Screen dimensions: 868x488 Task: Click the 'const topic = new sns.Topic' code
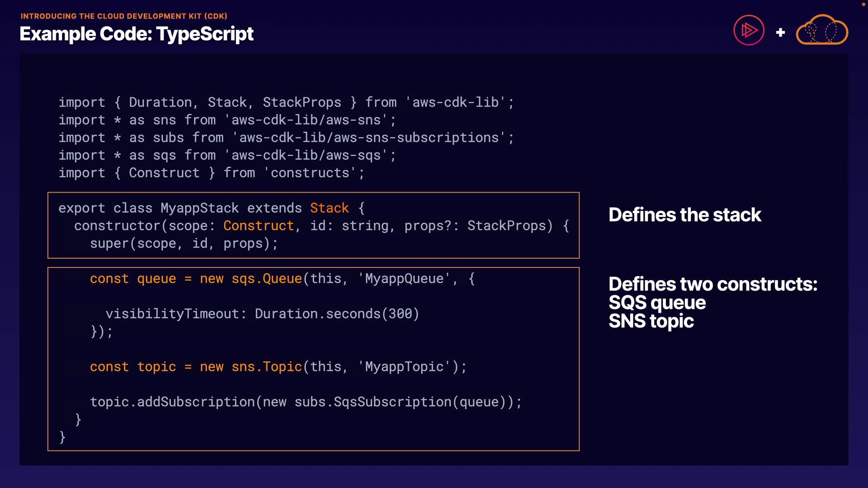(196, 367)
